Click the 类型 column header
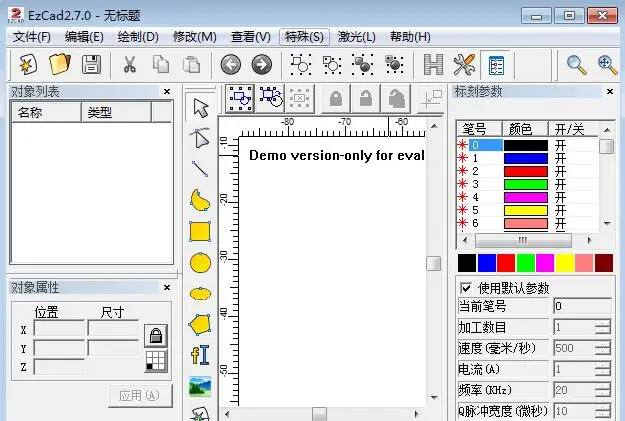Image resolution: width=625 pixels, height=421 pixels. tap(116, 112)
